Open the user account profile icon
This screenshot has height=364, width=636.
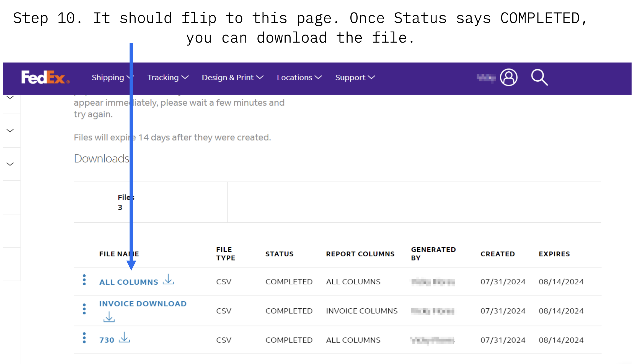508,77
